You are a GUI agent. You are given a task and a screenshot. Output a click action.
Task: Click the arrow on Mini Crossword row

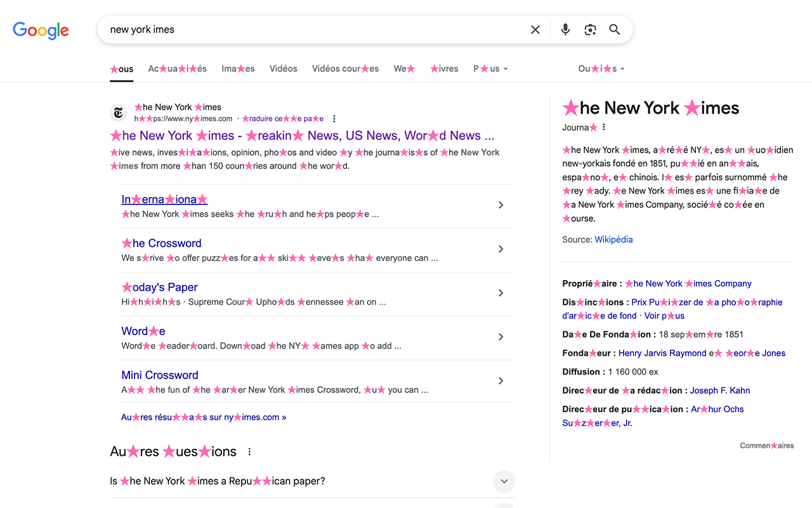coord(501,381)
